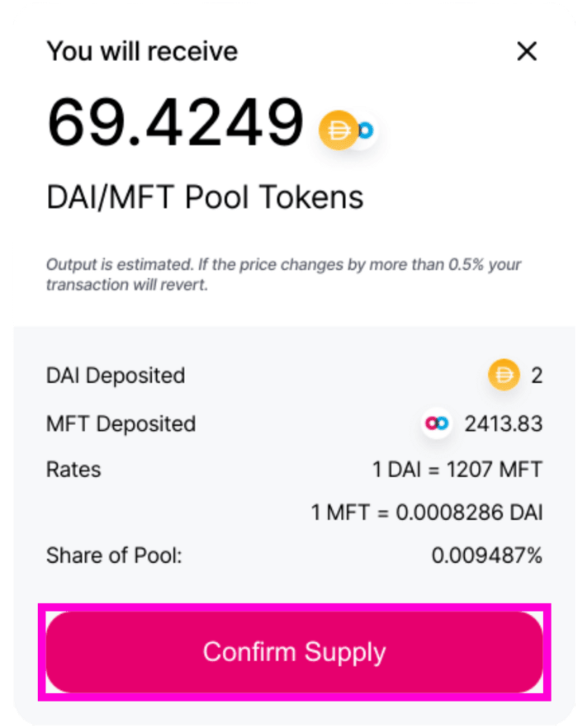Select the 0.009487% pool share value
This screenshot has width=578, height=728.
click(487, 555)
